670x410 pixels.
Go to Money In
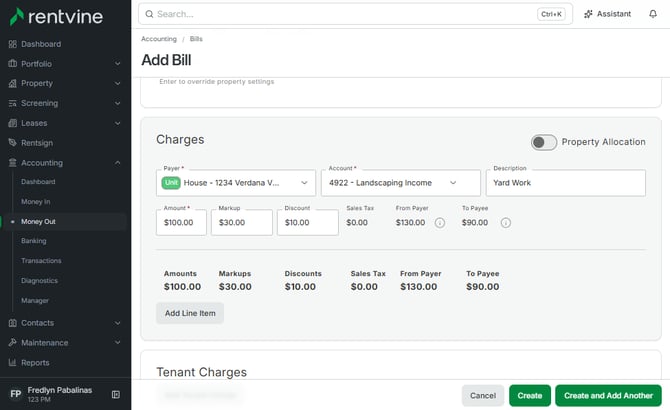tap(35, 202)
